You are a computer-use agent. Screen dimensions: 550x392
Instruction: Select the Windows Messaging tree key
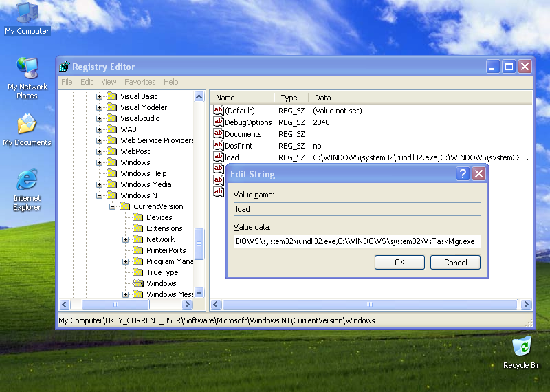(170, 294)
